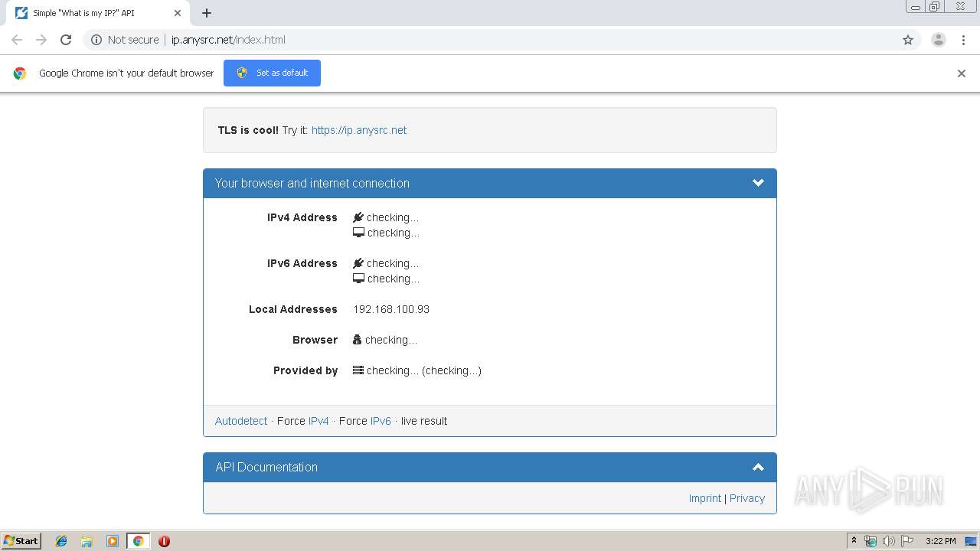Image resolution: width=980 pixels, height=551 pixels.
Task: Open the file explorer folder taskbar icon
Action: (87, 541)
